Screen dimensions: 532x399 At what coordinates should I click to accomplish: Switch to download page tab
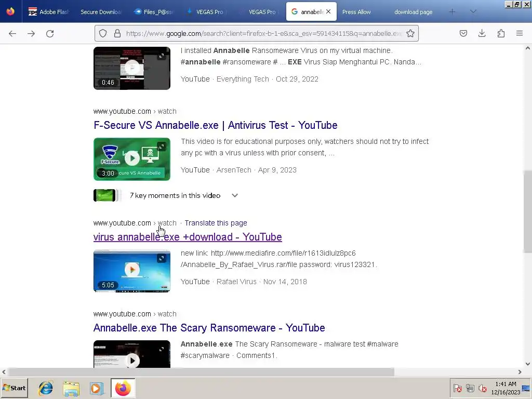[x=413, y=12]
